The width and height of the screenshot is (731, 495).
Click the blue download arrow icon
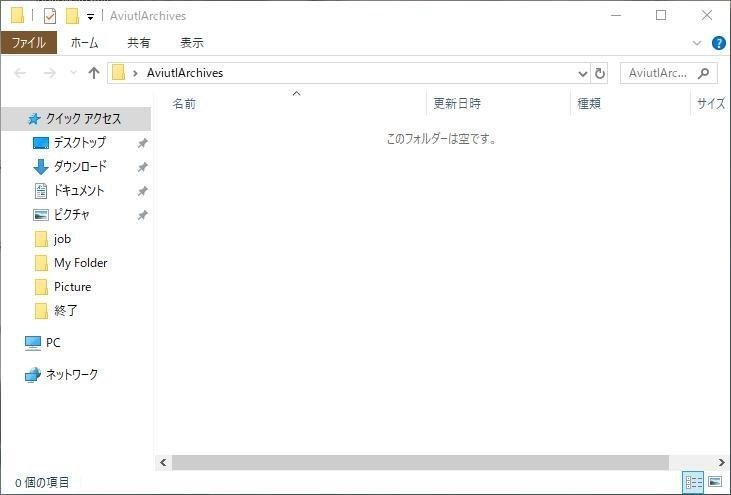point(41,166)
